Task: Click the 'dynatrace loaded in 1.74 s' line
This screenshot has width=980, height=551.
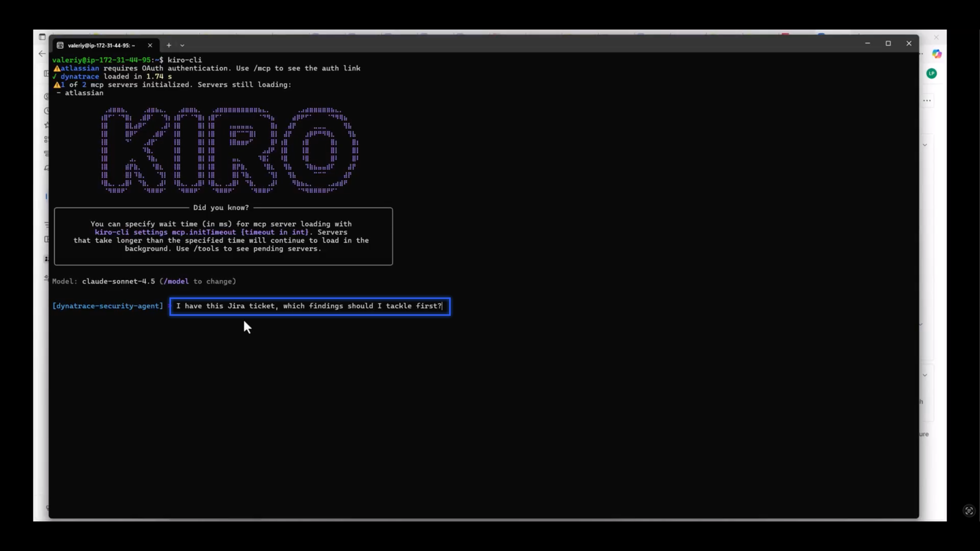Action: coord(112,77)
